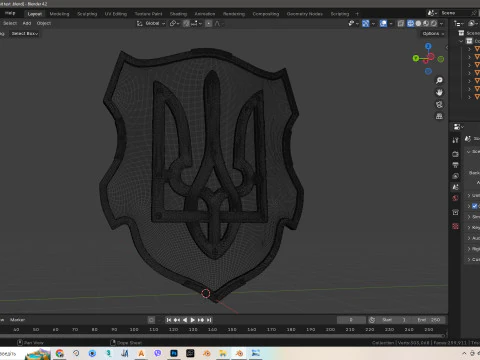Toggle viewport overlays
480x360 pixels.
click(x=383, y=23)
